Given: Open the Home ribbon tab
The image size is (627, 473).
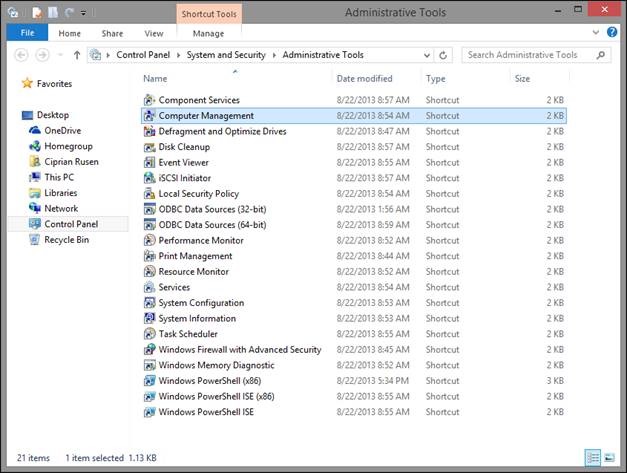Looking at the screenshot, I should [70, 34].
